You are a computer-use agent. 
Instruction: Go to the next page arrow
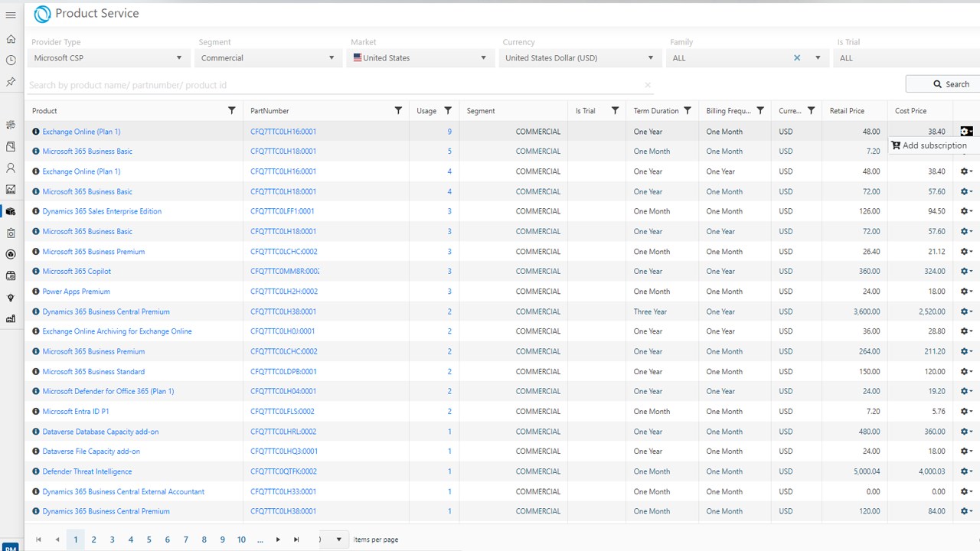[278, 540]
